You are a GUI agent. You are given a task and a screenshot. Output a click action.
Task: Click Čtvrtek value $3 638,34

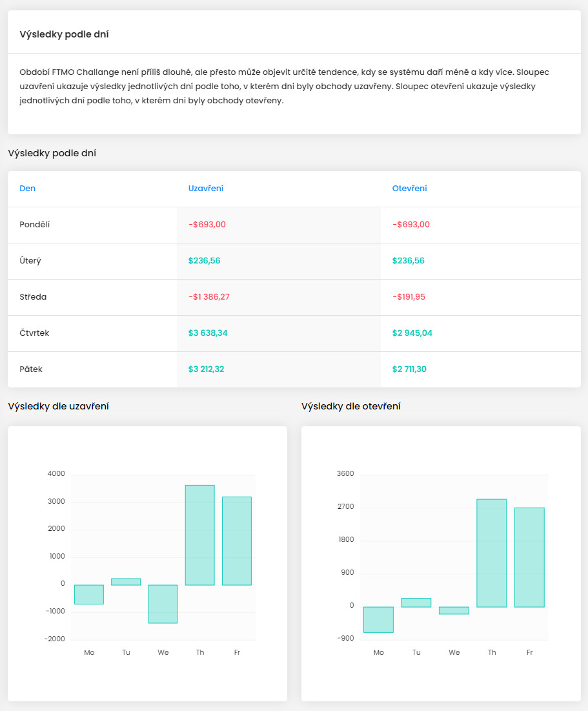point(208,333)
